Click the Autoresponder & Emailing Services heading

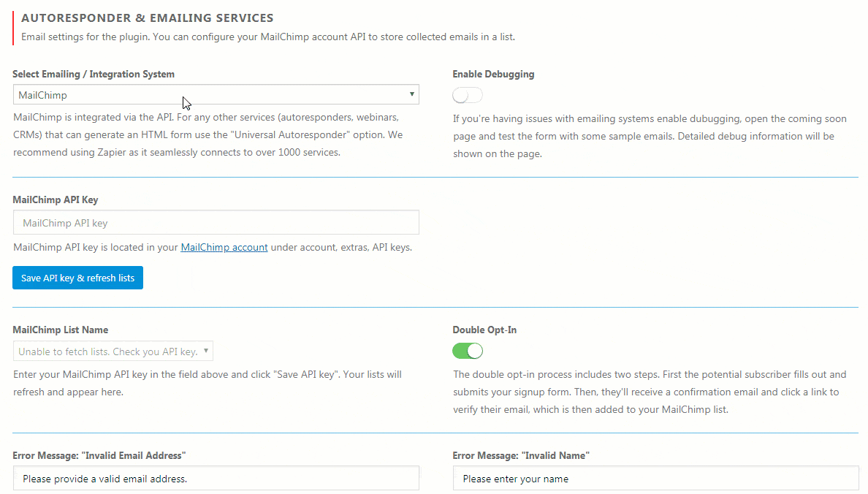pyautogui.click(x=148, y=18)
